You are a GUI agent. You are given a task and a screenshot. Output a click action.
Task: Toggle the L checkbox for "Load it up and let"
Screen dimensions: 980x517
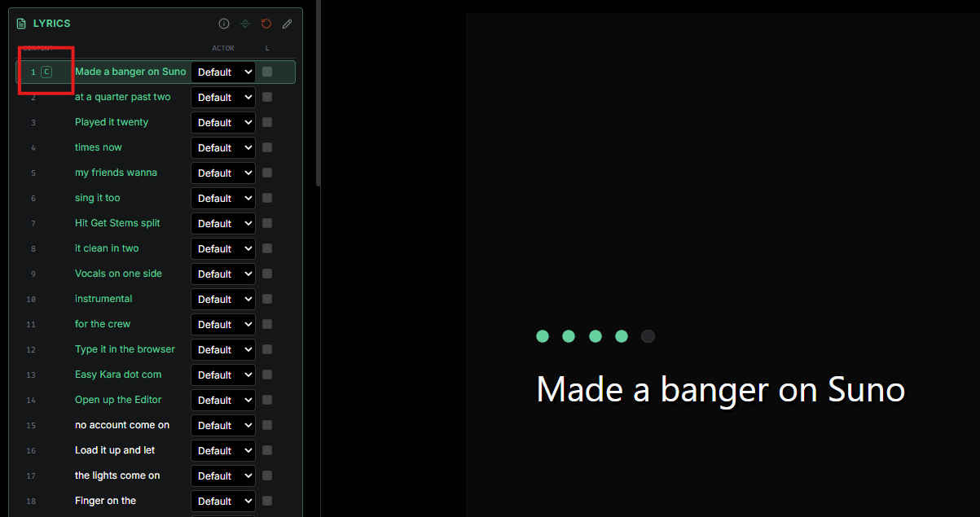click(267, 450)
